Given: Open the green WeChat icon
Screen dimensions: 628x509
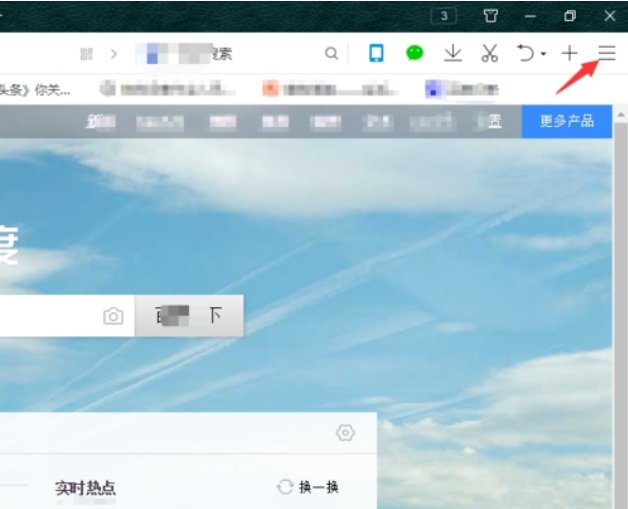Looking at the screenshot, I should (415, 53).
